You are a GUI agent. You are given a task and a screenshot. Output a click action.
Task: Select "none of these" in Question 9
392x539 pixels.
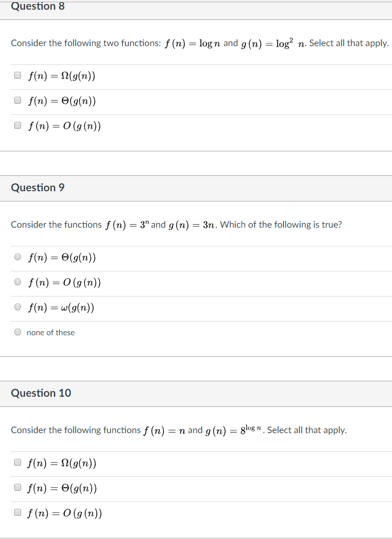[17, 332]
